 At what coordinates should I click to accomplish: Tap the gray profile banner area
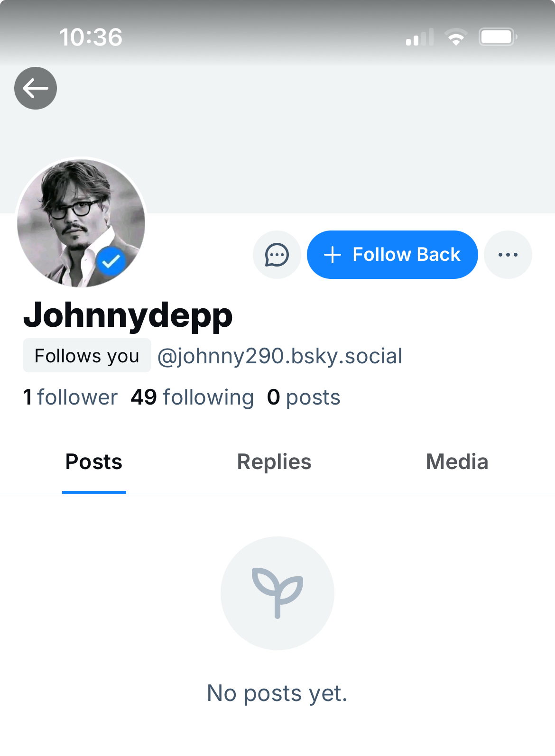coord(332,142)
